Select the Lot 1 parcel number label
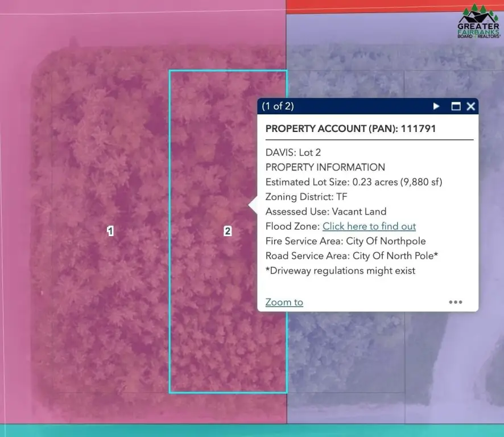 point(110,231)
